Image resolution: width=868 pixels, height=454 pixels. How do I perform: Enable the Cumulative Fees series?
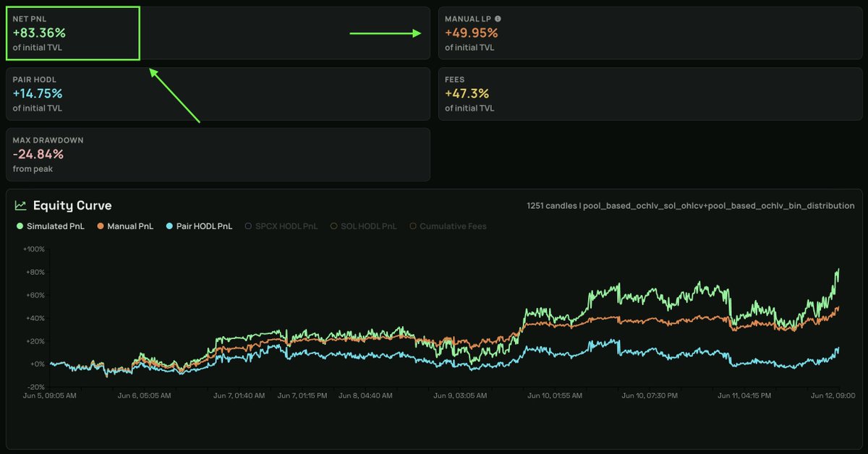448,226
